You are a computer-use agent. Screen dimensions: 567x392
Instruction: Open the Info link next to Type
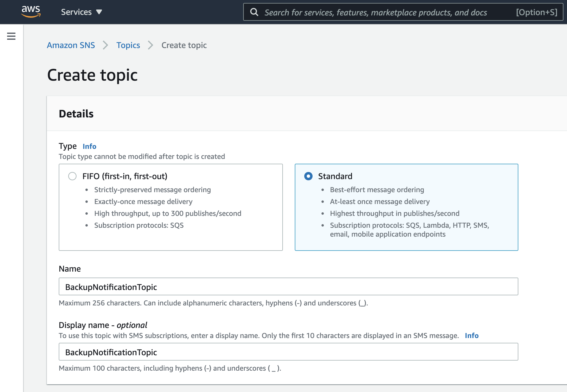(89, 146)
